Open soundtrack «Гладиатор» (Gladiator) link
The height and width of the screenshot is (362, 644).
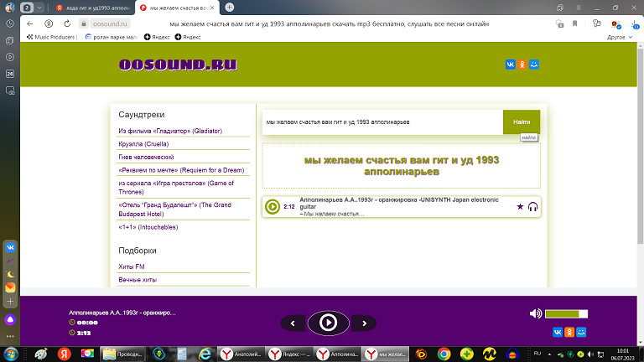(170, 131)
